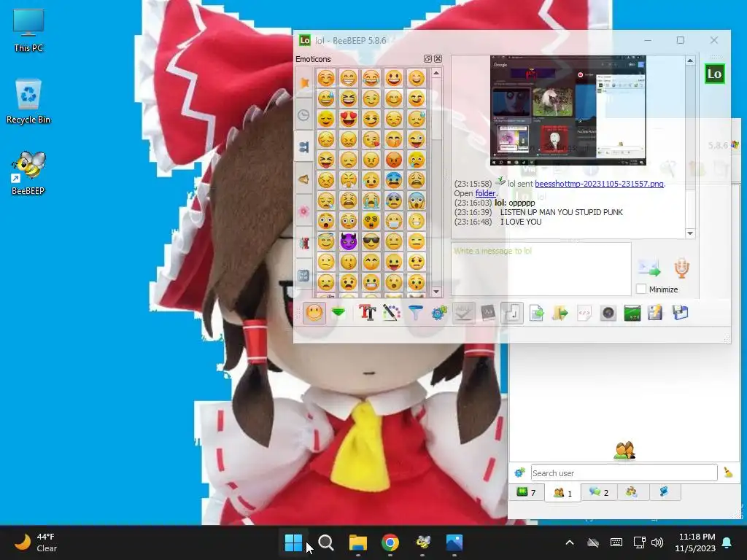The width and height of the screenshot is (747, 560).
Task: Open BeeBEEP desktop shortcut
Action: (28, 174)
